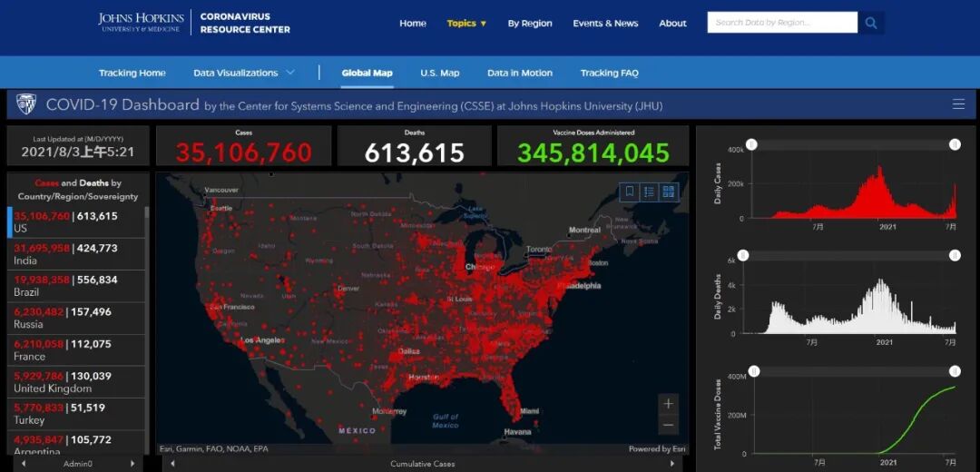Click the Daily Cases red chart
980x472 pixels.
click(854, 191)
